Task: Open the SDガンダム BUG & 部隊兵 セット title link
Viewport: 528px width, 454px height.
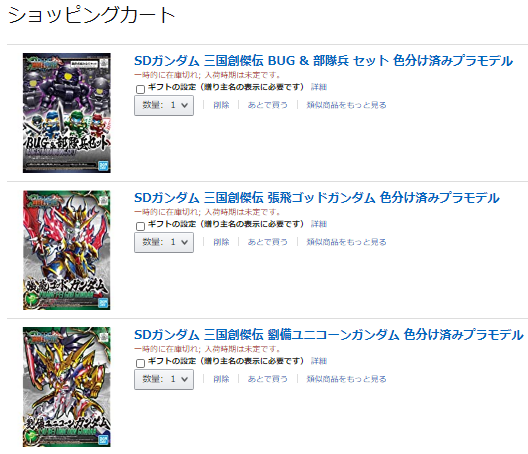Action: click(x=323, y=61)
